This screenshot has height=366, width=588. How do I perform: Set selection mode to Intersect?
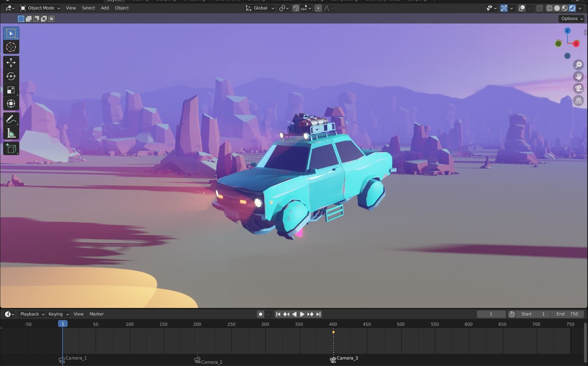click(x=51, y=19)
